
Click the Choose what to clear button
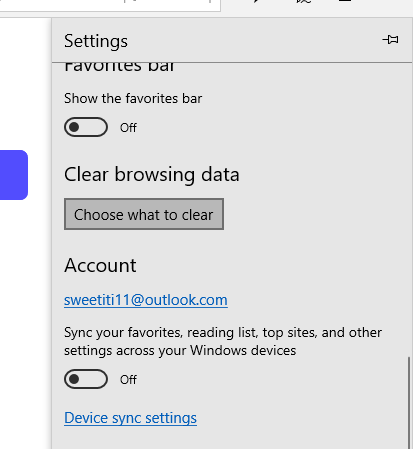coord(144,214)
